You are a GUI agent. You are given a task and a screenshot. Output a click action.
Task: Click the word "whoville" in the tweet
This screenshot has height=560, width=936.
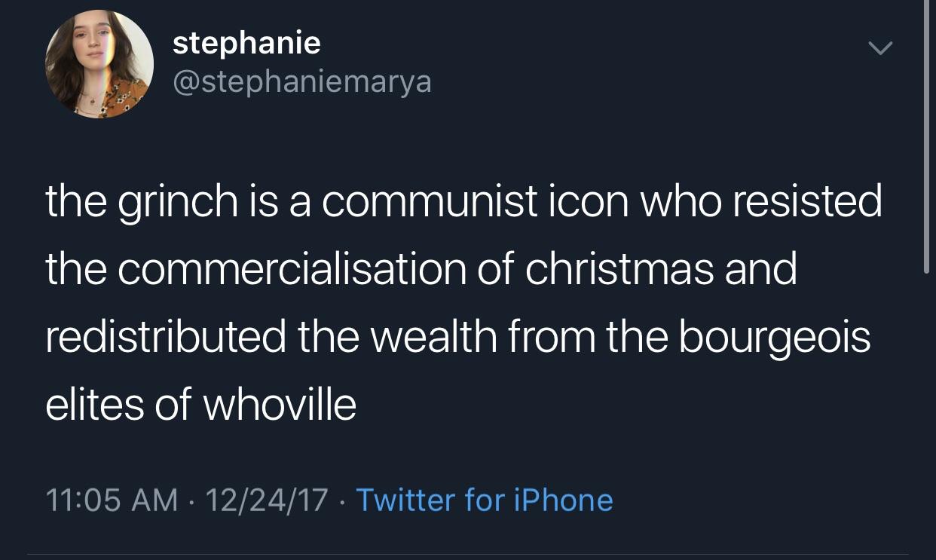coord(280,403)
